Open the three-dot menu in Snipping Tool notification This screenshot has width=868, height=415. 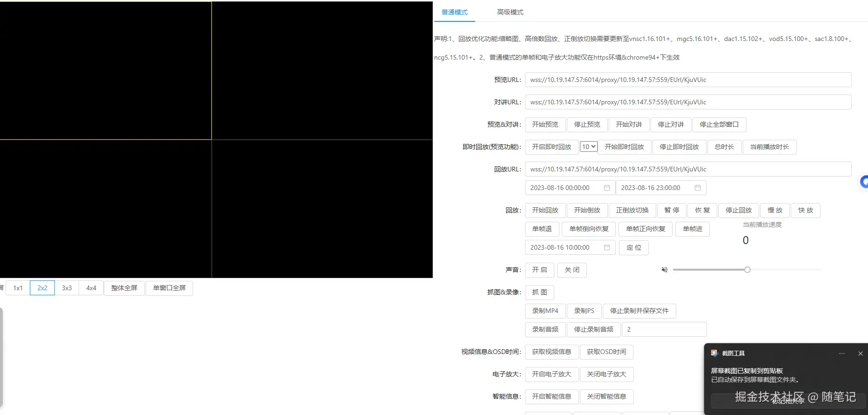point(842,354)
